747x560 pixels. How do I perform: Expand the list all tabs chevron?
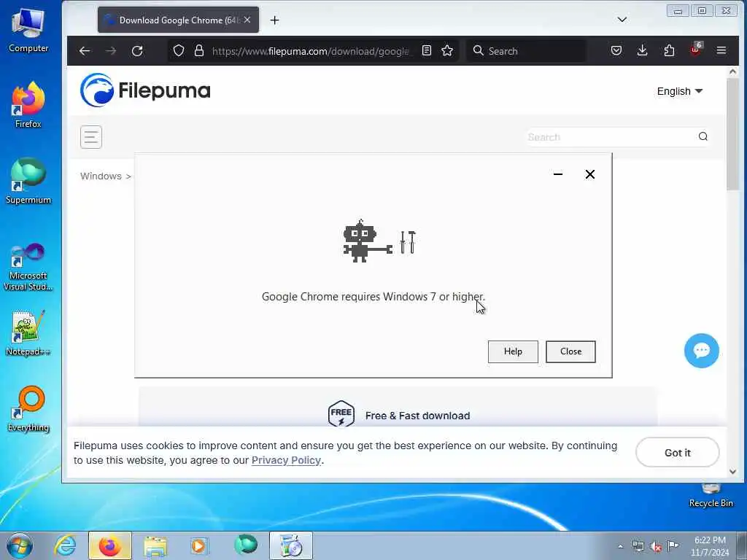tap(622, 20)
